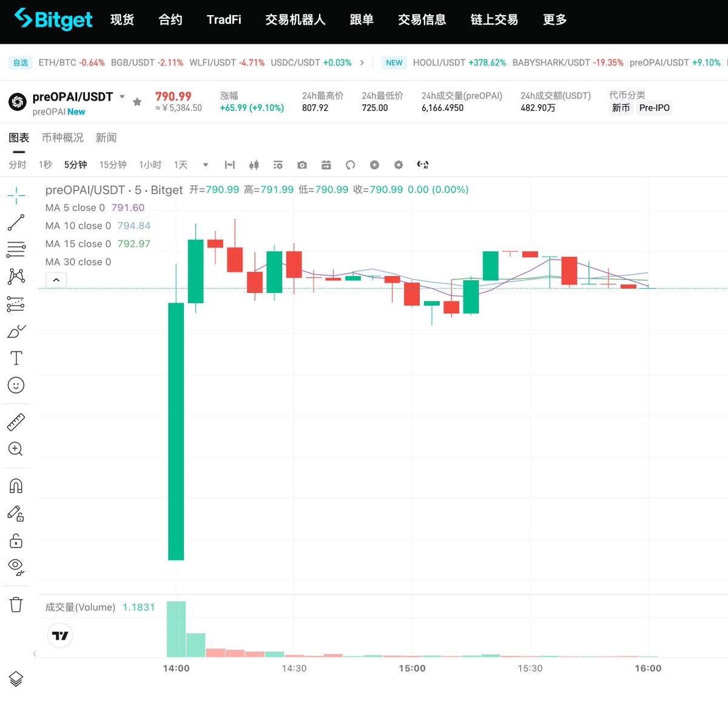Image resolution: width=728 pixels, height=704 pixels.
Task: Select the 15分钟 timeframe
Action: [x=113, y=165]
